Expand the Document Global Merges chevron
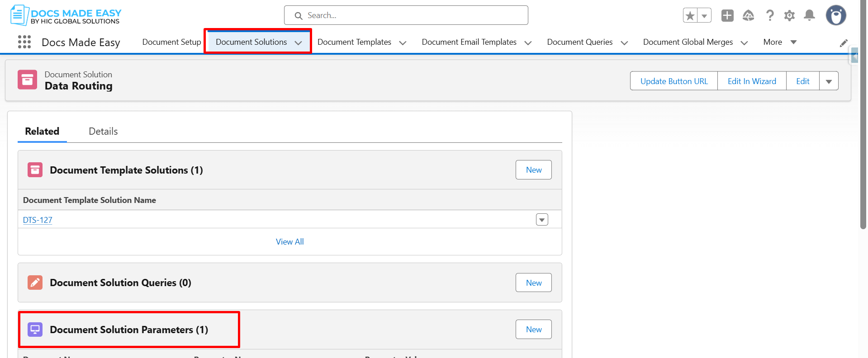Screen dimensions: 868x358 pyautogui.click(x=744, y=43)
